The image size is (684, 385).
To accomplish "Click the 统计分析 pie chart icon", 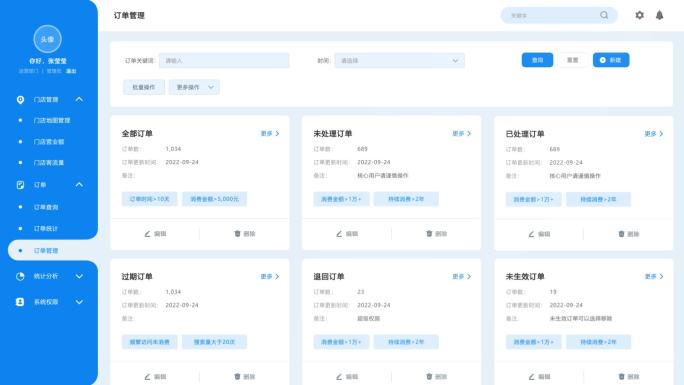I will [20, 276].
